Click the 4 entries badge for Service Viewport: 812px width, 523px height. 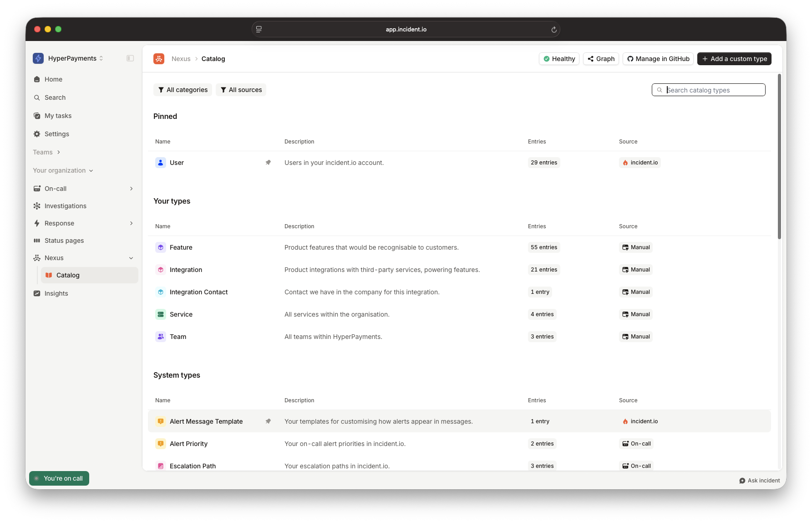click(542, 314)
